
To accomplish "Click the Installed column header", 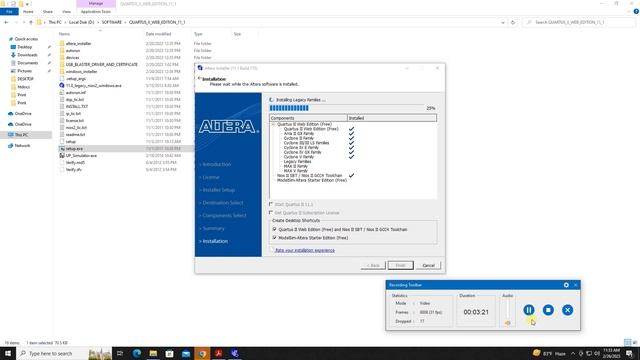I will [392, 118].
